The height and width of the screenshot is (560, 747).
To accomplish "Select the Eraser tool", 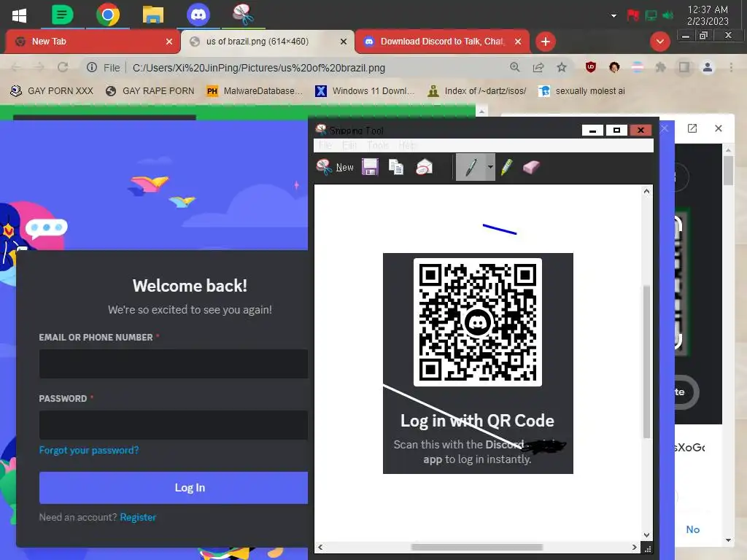I will (531, 167).
